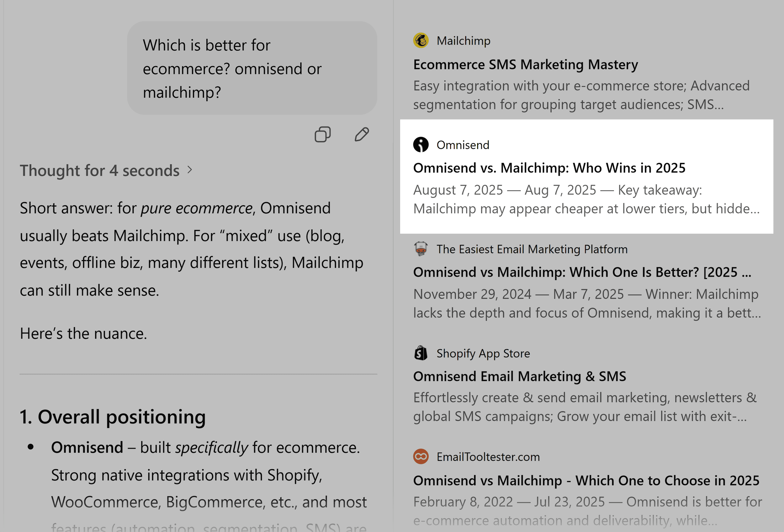The height and width of the screenshot is (532, 784).
Task: Click the Mailchimp source name
Action: pos(463,41)
